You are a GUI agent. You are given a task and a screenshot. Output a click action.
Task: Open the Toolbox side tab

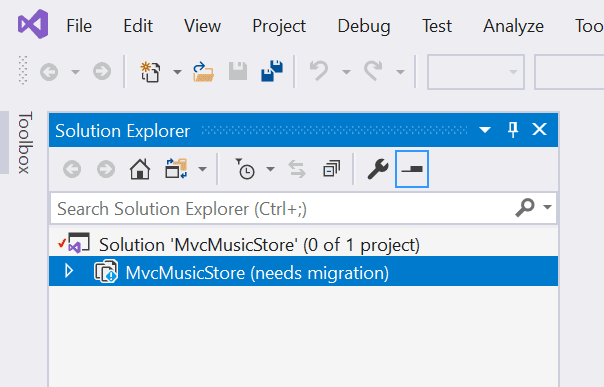pos(25,142)
